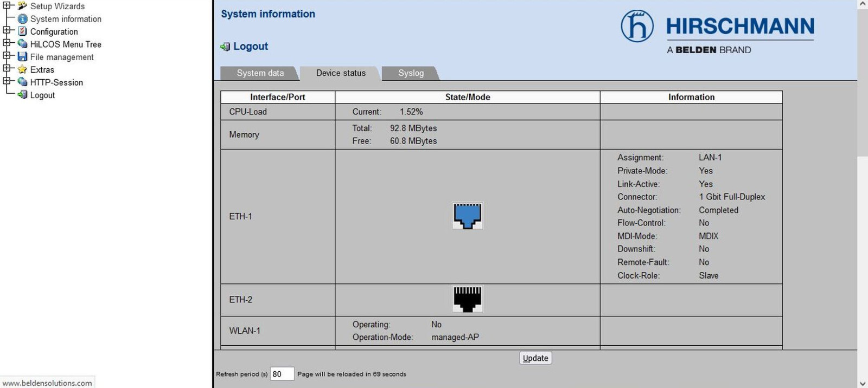Click the File management floppy disk icon

(x=22, y=57)
